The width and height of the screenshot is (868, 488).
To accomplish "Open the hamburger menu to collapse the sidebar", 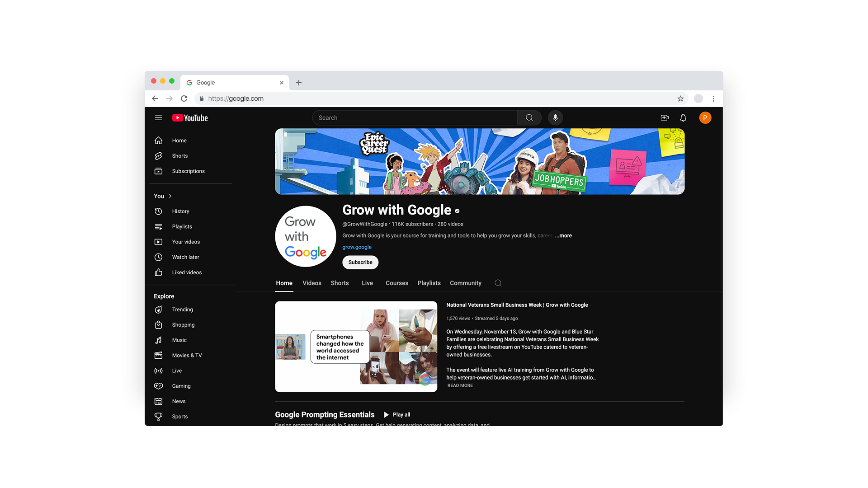I will [x=158, y=117].
